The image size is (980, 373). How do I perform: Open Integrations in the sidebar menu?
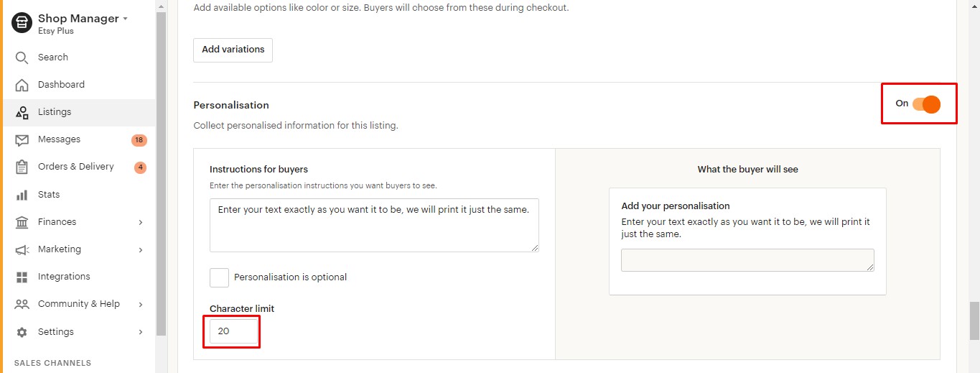(64, 277)
